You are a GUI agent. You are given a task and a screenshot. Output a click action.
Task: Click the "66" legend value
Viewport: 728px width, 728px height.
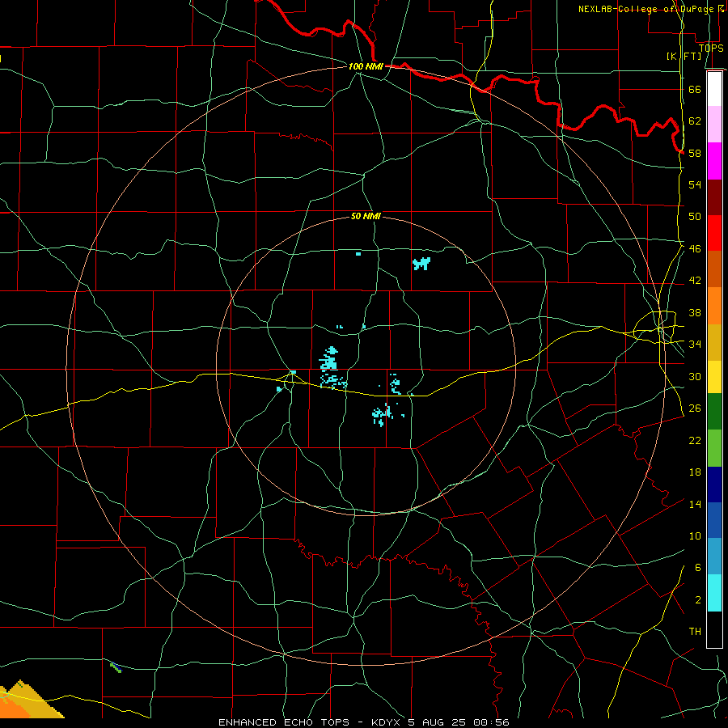point(695,89)
